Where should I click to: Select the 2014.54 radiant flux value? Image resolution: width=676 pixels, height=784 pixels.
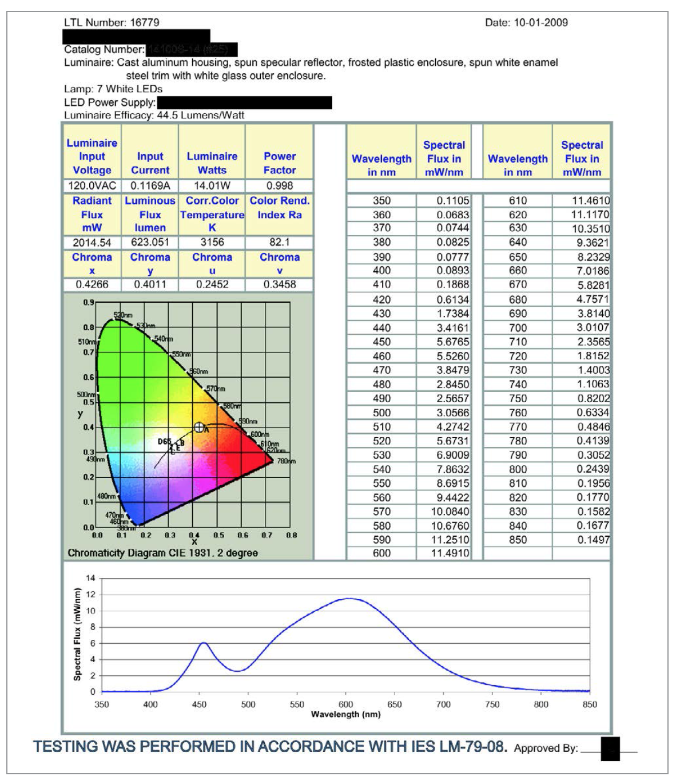[92, 243]
